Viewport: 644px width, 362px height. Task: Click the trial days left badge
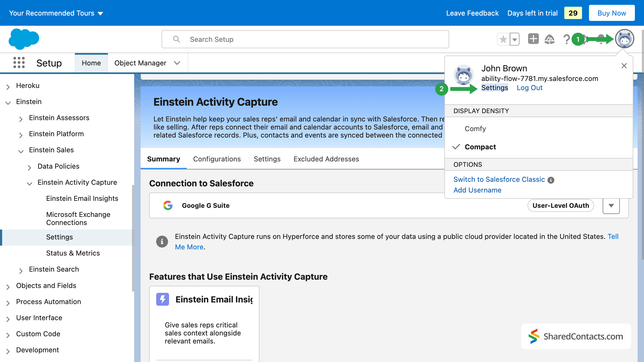573,13
